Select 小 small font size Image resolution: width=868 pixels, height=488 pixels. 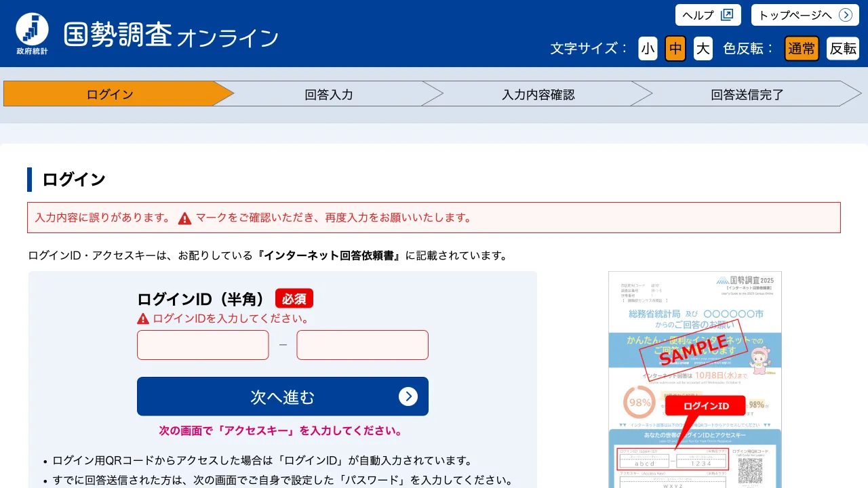648,48
